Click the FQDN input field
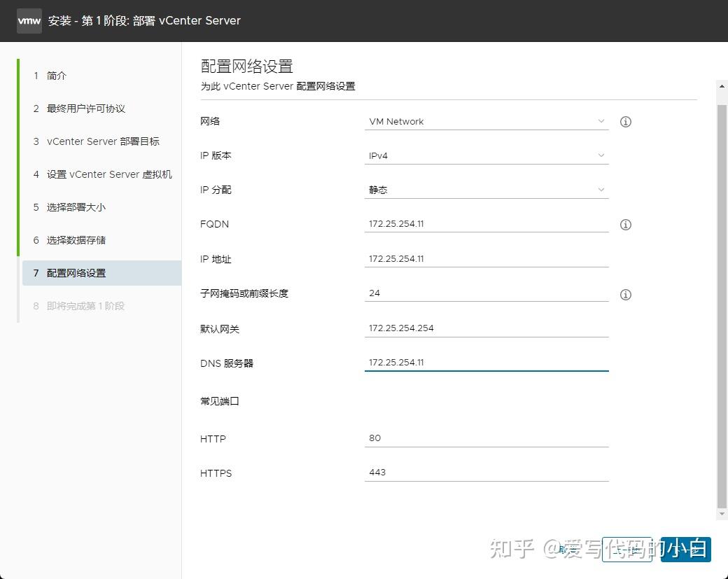The height and width of the screenshot is (579, 728). coord(486,224)
